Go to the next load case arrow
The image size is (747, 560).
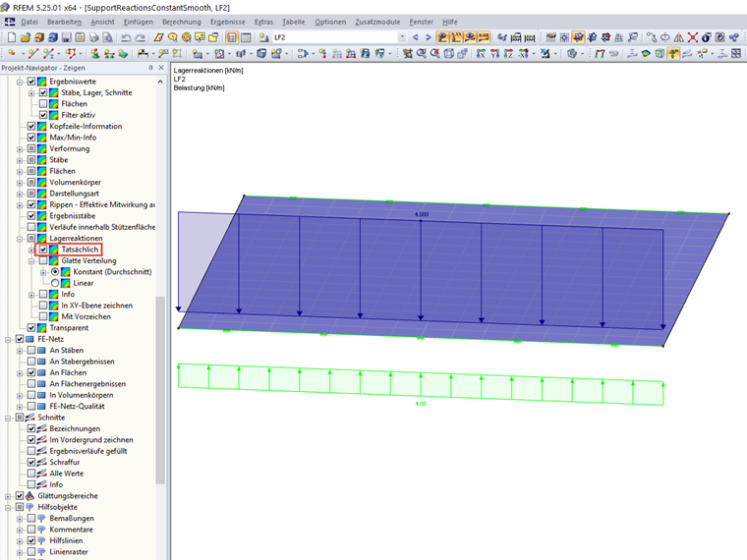[x=429, y=37]
